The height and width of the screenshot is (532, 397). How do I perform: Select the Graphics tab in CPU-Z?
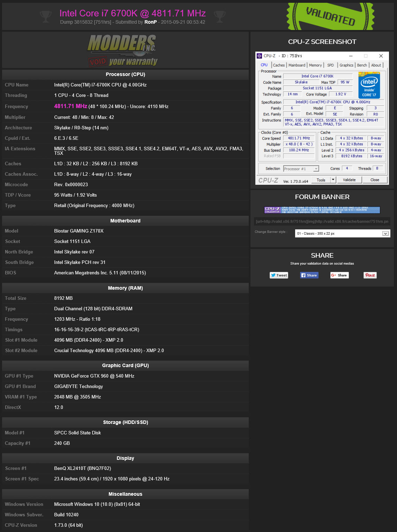[346, 65]
